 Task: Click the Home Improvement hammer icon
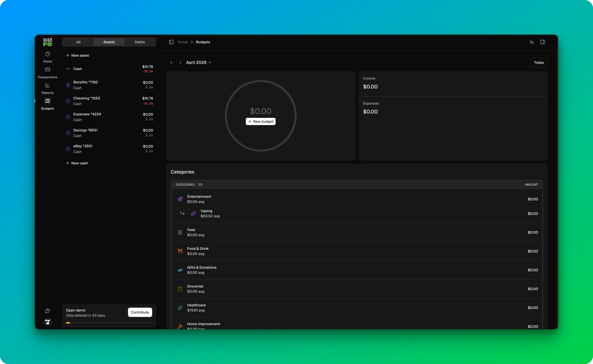[x=180, y=326]
